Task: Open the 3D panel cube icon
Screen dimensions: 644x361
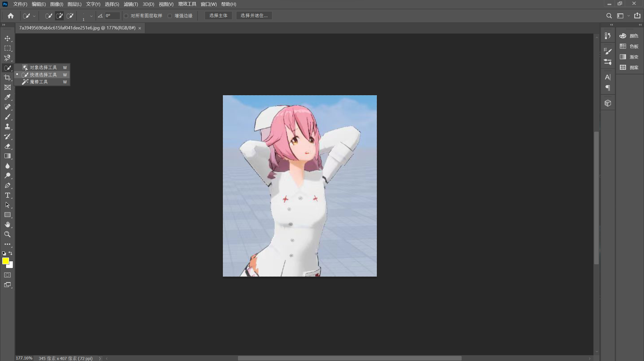Action: point(608,103)
